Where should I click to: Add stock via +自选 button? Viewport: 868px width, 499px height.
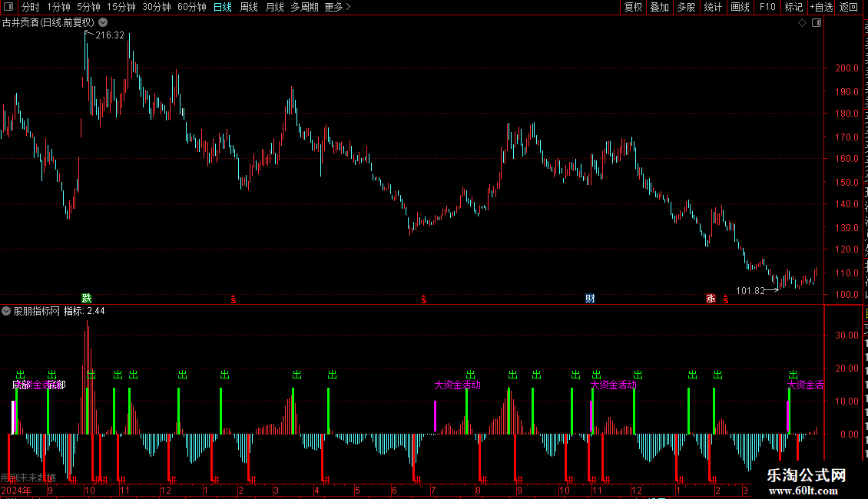coord(821,7)
